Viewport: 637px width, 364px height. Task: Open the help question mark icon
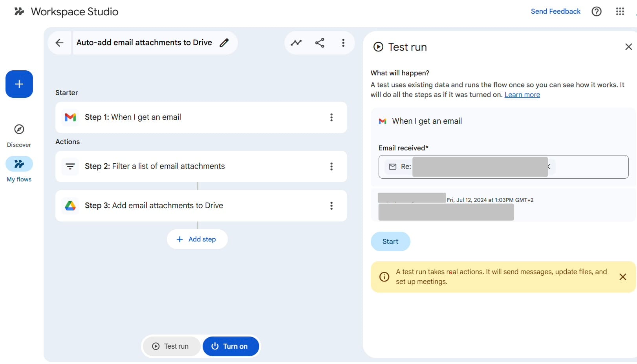tap(597, 11)
